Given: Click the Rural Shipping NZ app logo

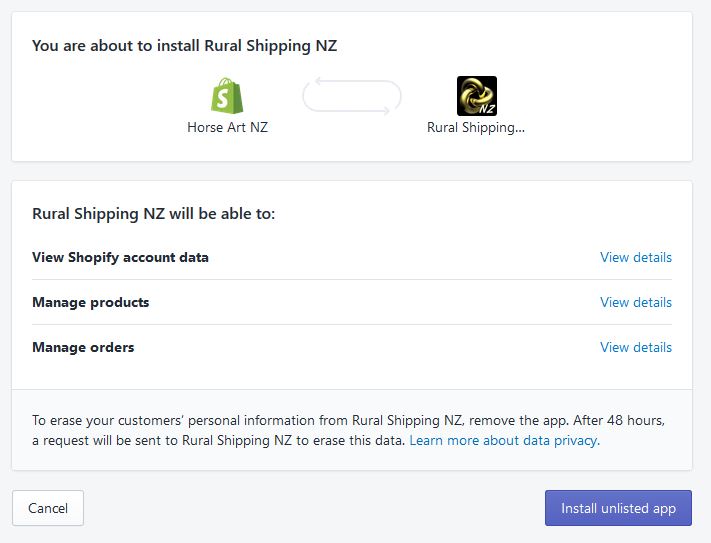Looking at the screenshot, I should (476, 96).
